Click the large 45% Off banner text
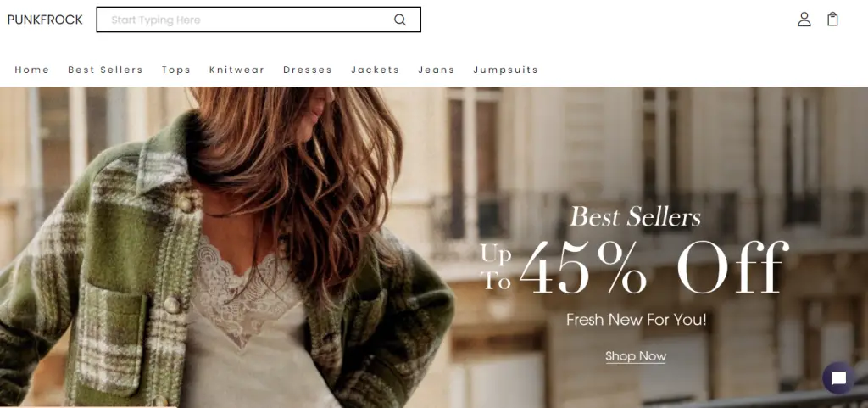The image size is (868, 408). [654, 268]
